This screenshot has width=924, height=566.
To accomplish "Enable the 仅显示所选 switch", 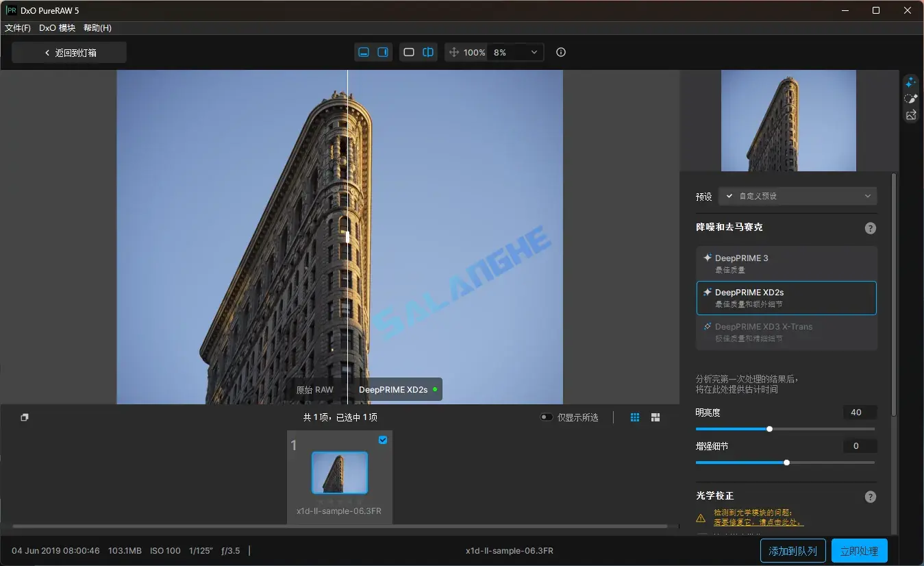I will click(x=546, y=417).
